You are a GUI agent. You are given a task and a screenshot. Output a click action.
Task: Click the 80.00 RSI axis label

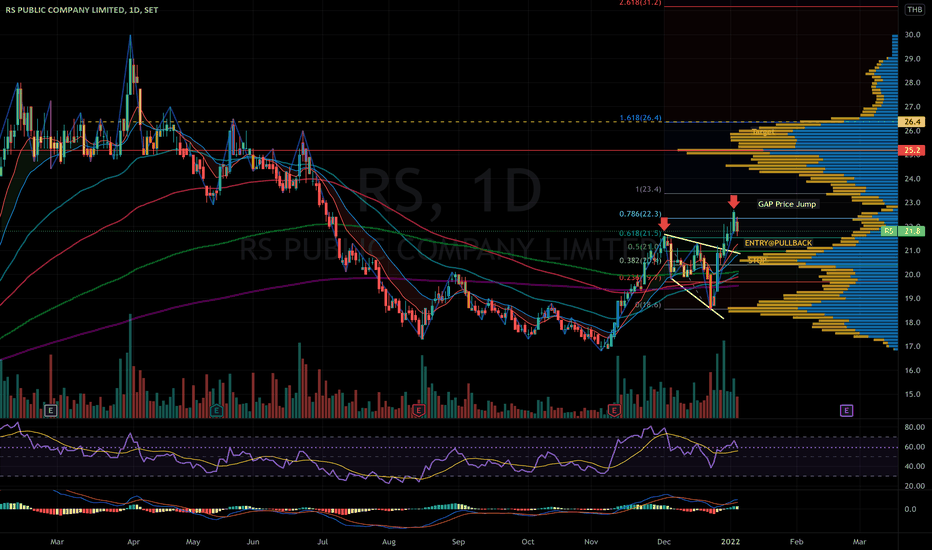(914, 427)
